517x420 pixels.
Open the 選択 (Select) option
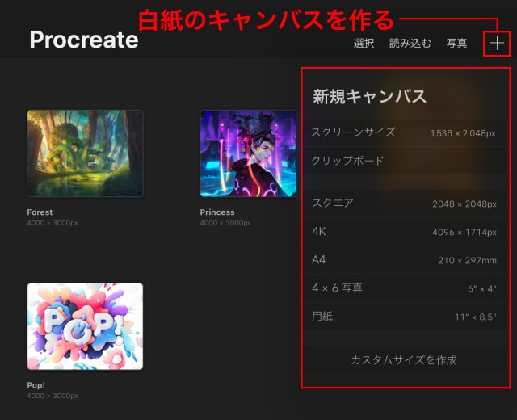364,43
